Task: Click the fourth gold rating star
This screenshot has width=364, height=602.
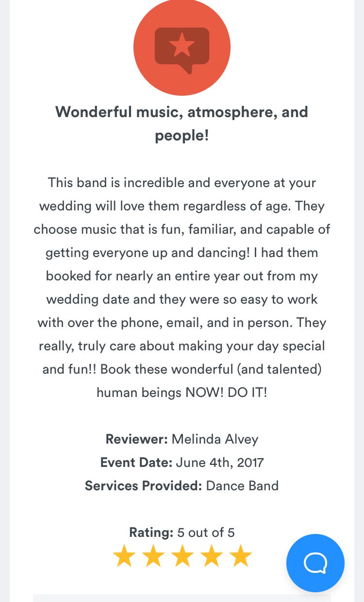Action: (212, 556)
